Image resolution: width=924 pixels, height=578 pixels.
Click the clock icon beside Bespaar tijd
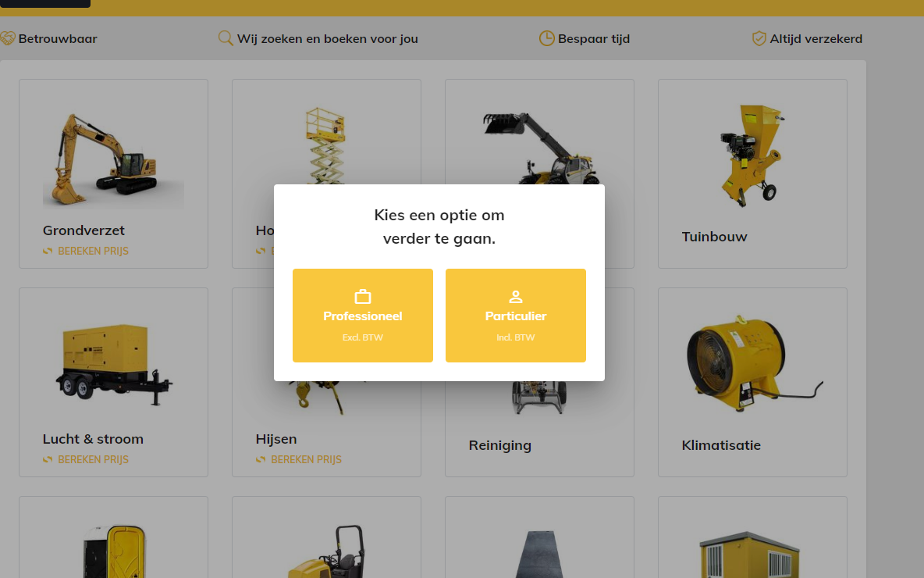(x=547, y=38)
